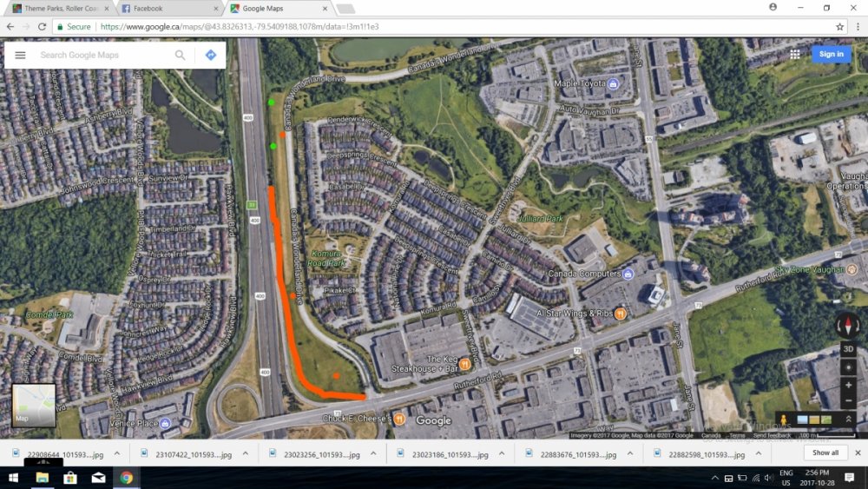Zoom out with the minus button
The height and width of the screenshot is (489, 868).
[x=848, y=401]
